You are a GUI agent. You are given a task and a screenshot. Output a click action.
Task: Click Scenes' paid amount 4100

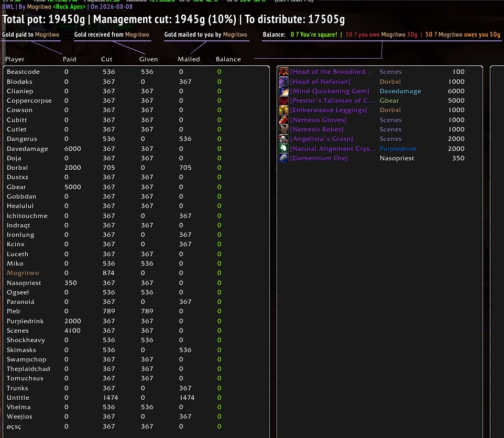(73, 331)
